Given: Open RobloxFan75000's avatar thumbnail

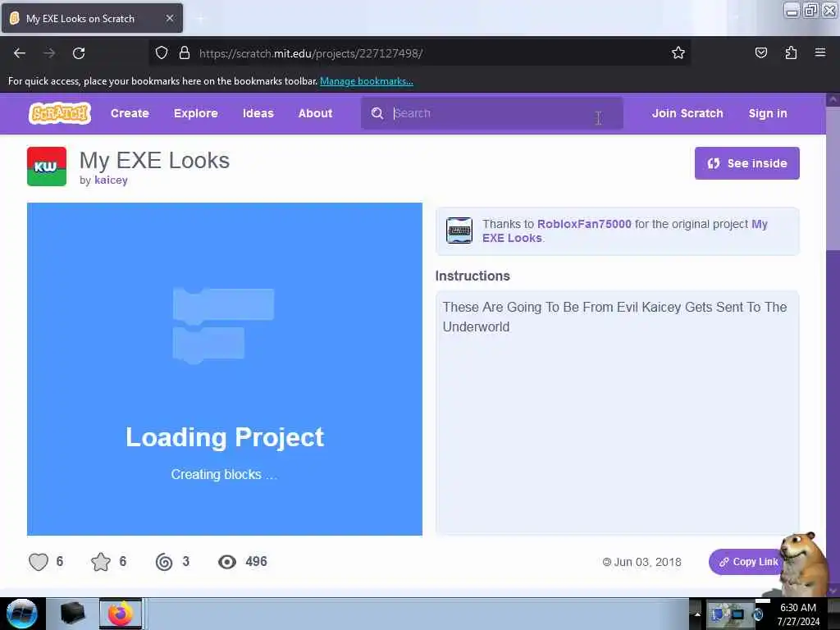Looking at the screenshot, I should click(x=459, y=231).
